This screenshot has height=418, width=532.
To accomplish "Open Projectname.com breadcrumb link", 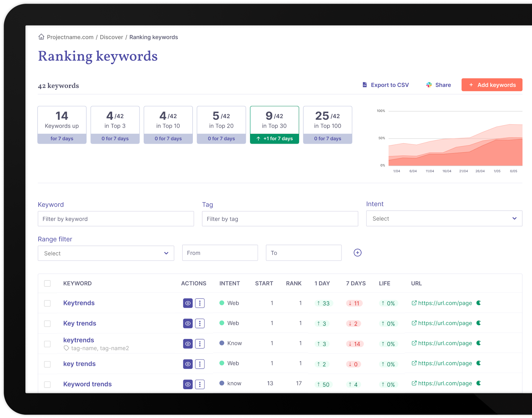I will [x=70, y=37].
